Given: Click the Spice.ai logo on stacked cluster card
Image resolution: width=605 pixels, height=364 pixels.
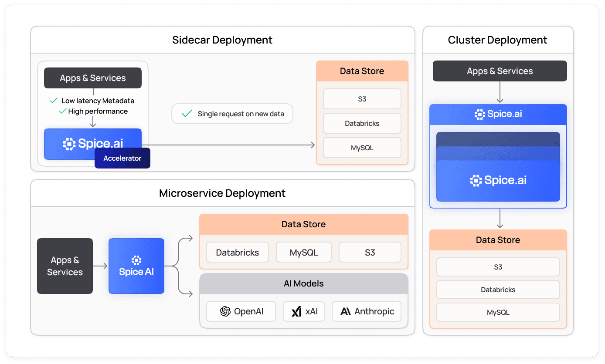Looking at the screenshot, I should [x=476, y=181].
